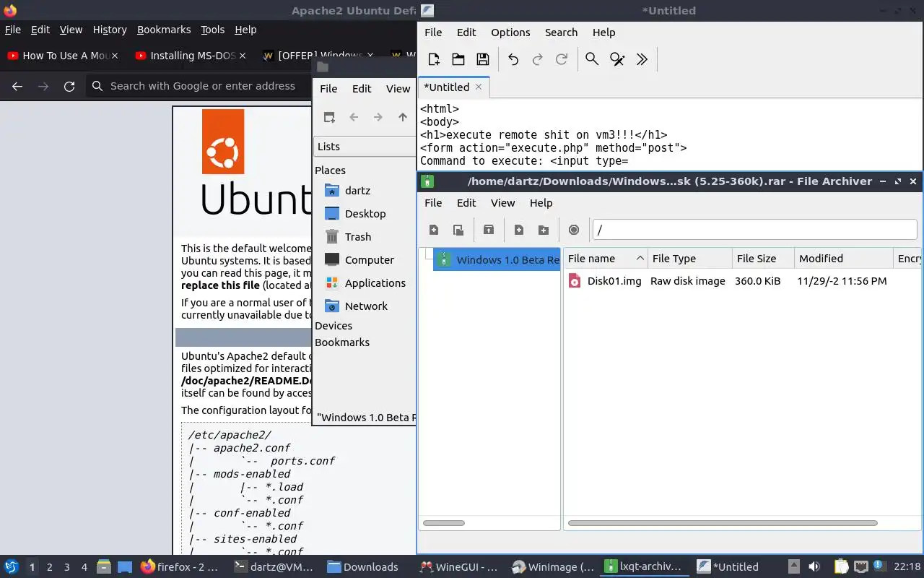Open Firefox Bookmarks menu
Screen dimensions: 924x578
[164, 30]
